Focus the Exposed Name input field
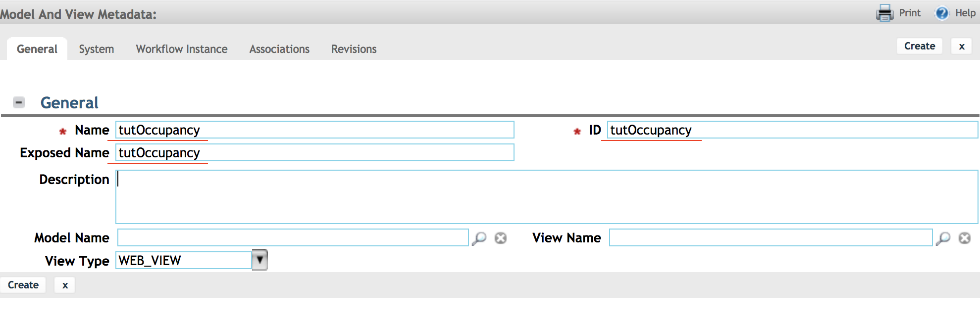 [315, 152]
